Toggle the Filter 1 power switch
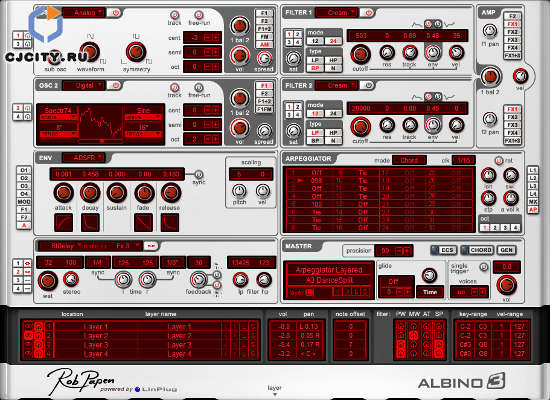 (x=368, y=13)
